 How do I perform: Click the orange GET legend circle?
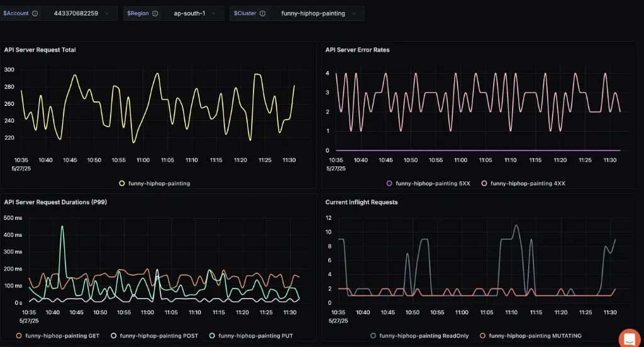19,336
